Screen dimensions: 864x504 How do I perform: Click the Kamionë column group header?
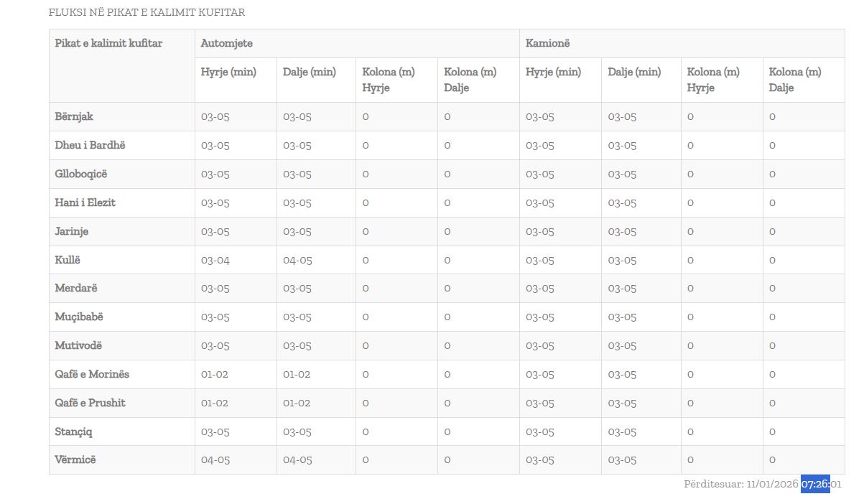click(547, 43)
